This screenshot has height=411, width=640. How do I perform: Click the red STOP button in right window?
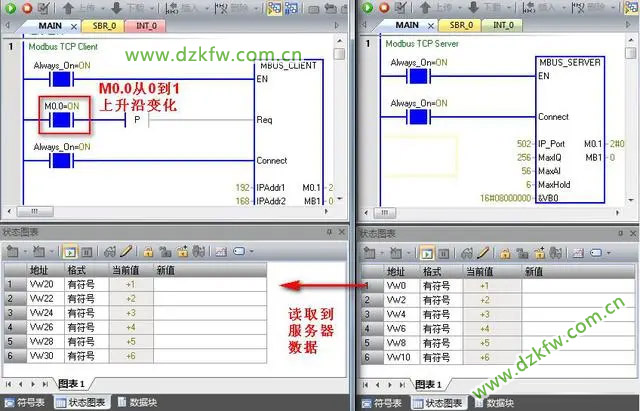tap(384, 8)
